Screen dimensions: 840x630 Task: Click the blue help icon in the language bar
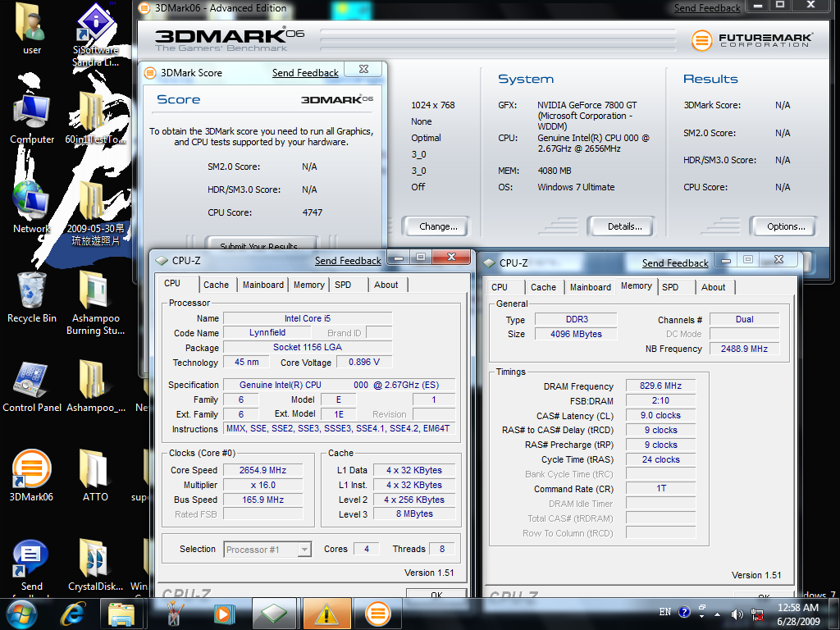tap(684, 612)
